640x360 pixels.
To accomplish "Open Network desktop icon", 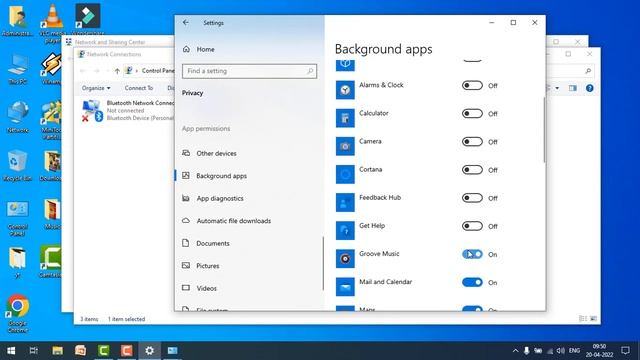I will coord(18,117).
